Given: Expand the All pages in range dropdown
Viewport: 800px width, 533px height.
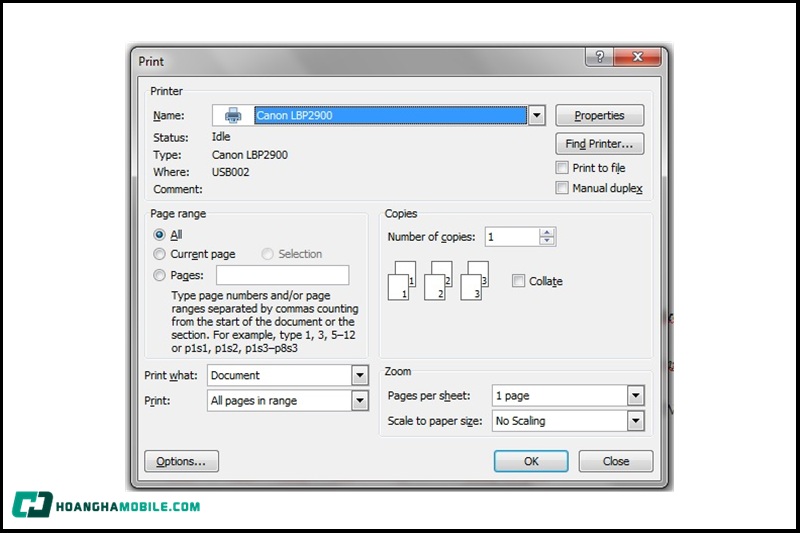Looking at the screenshot, I should (x=360, y=401).
